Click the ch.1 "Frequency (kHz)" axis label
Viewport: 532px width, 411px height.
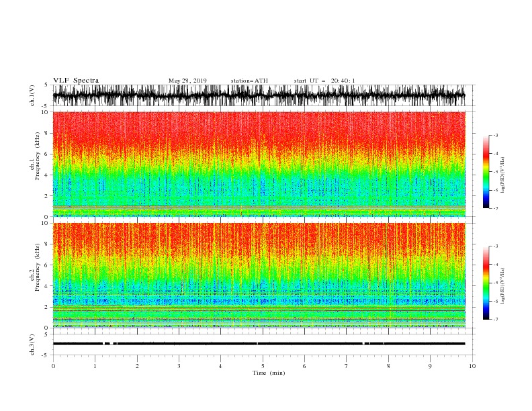click(37, 156)
